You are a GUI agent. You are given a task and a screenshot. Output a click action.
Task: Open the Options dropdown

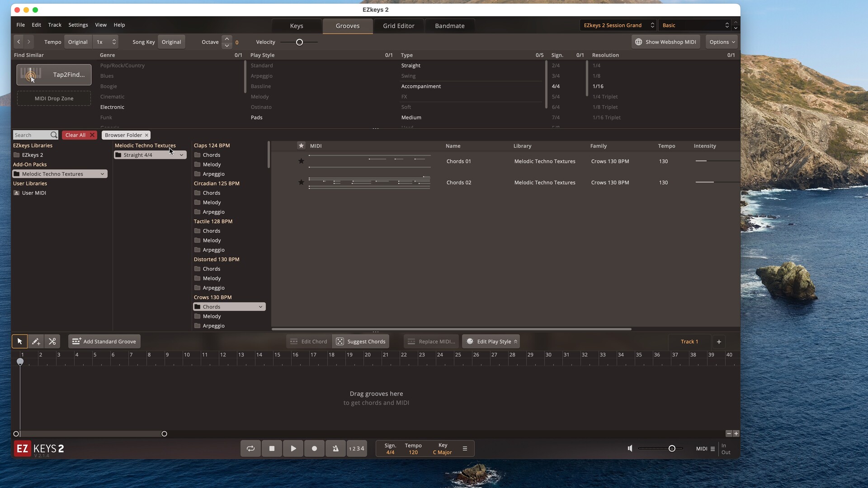722,42
